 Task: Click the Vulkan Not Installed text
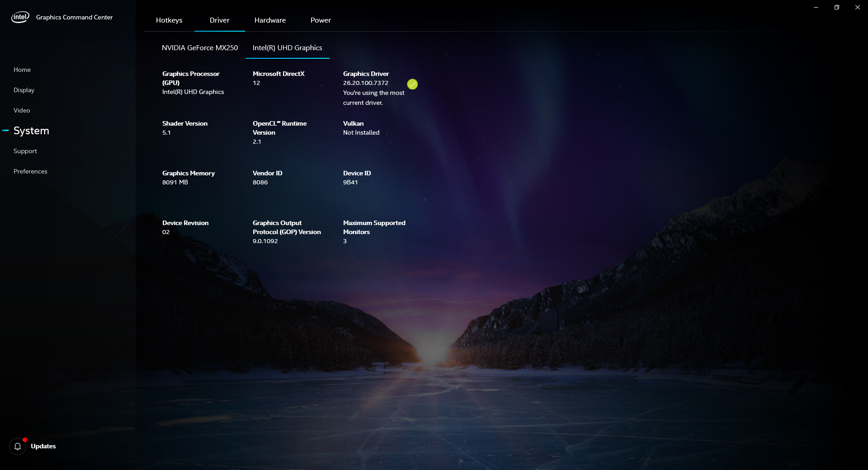[x=361, y=133]
